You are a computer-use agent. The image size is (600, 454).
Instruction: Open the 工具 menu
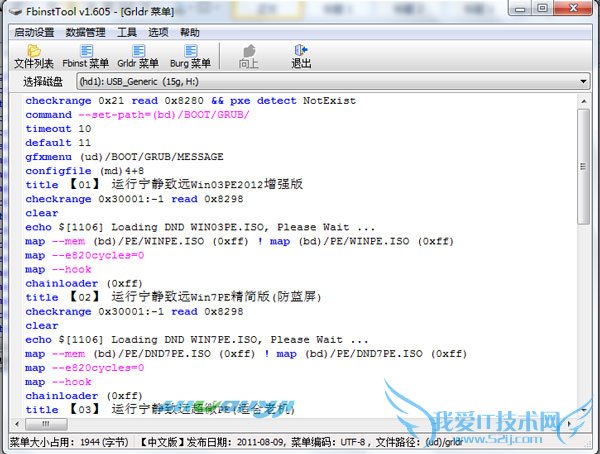(x=127, y=33)
